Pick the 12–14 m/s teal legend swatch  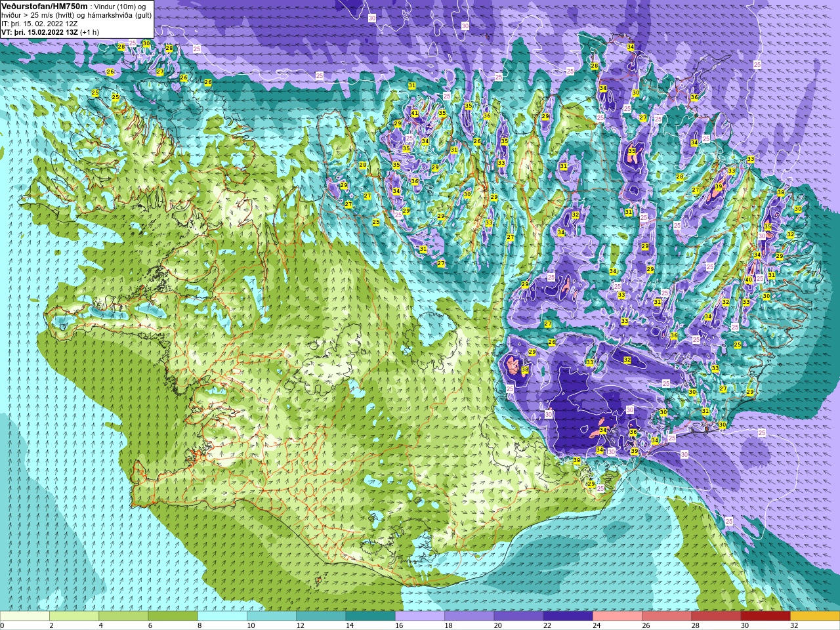(321, 616)
